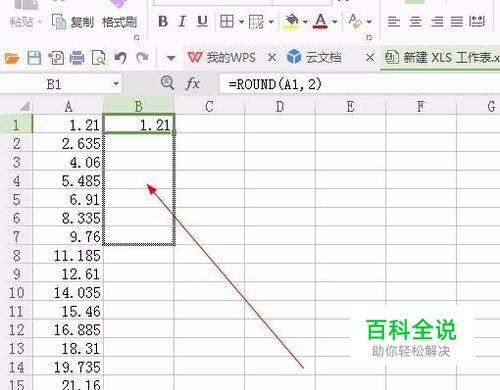Open file folder icon
This screenshot has width=500, height=390.
[12, 58]
